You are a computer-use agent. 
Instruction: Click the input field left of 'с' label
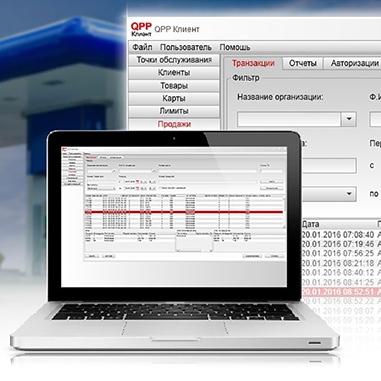tap(329, 166)
